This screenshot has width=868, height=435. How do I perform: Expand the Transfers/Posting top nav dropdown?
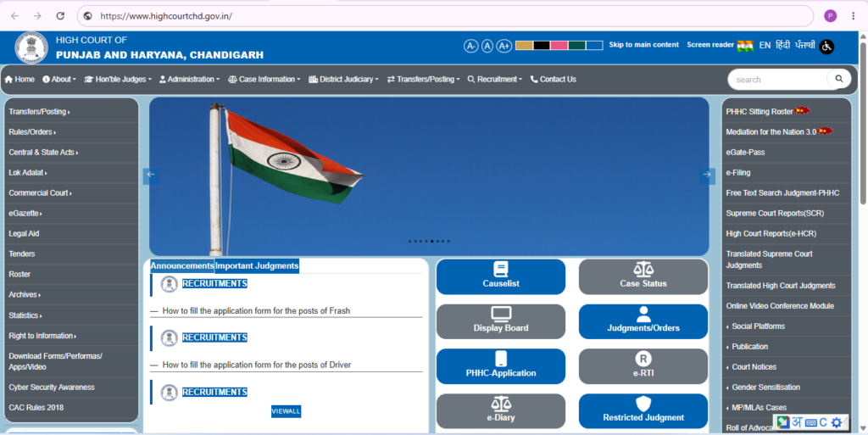pyautogui.click(x=424, y=79)
